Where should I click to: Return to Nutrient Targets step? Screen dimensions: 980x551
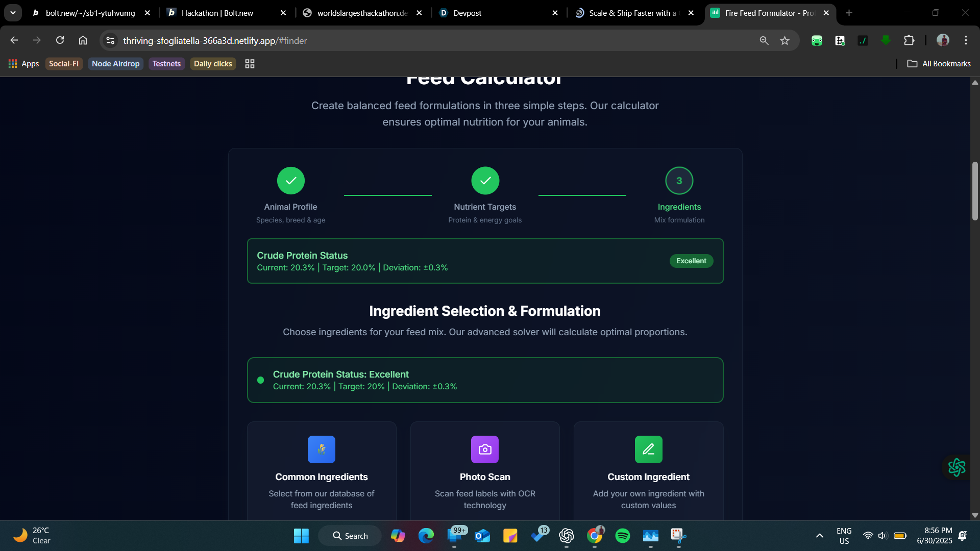[485, 181]
